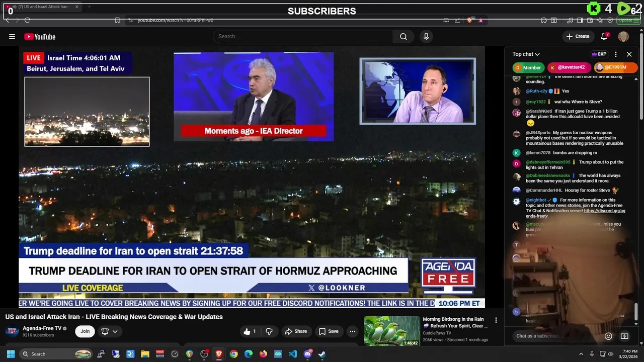This screenshot has width=644, height=362.
Task: Open Microsoft Edge from the taskbar
Action: (x=249, y=354)
